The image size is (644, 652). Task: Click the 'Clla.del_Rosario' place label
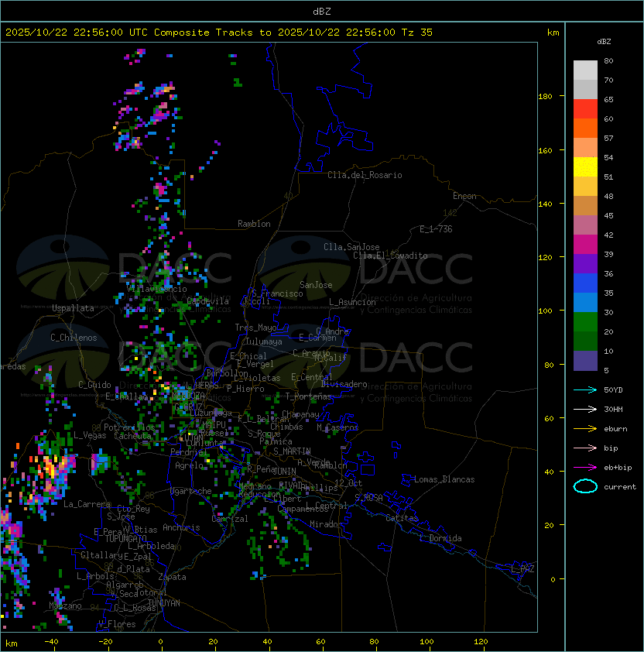365,175
